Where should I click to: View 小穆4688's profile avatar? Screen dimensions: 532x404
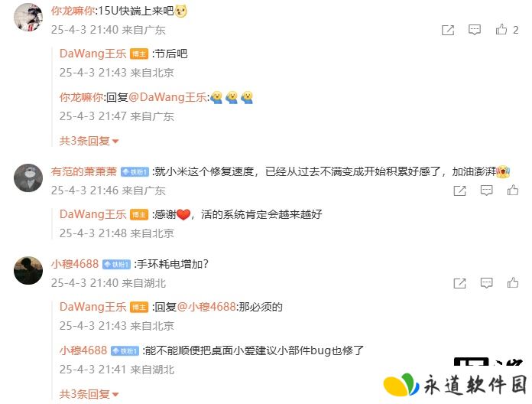click(x=28, y=270)
